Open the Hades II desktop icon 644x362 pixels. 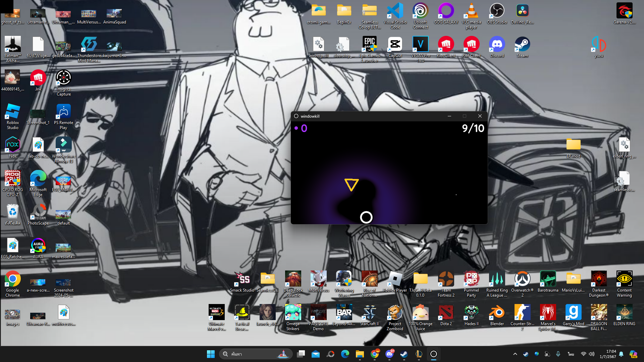[x=471, y=315]
